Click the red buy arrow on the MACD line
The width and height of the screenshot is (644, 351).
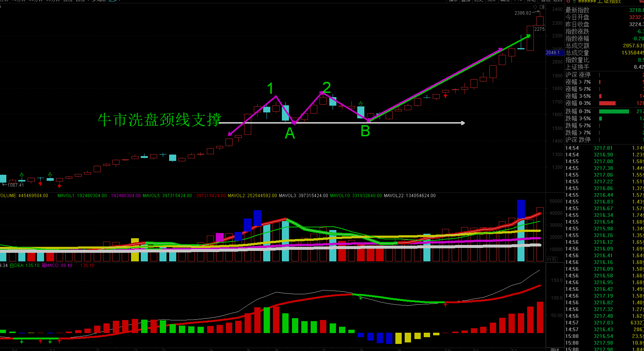click(445, 305)
